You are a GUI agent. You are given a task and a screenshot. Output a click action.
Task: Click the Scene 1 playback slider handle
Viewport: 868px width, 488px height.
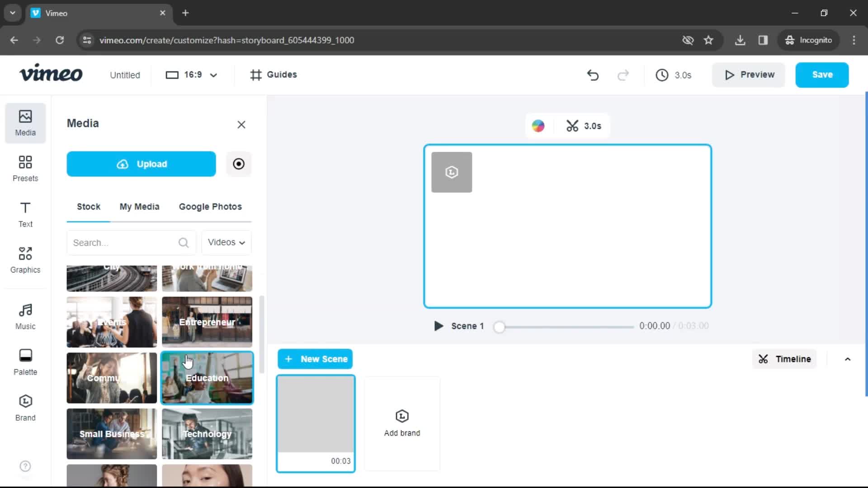click(x=499, y=327)
